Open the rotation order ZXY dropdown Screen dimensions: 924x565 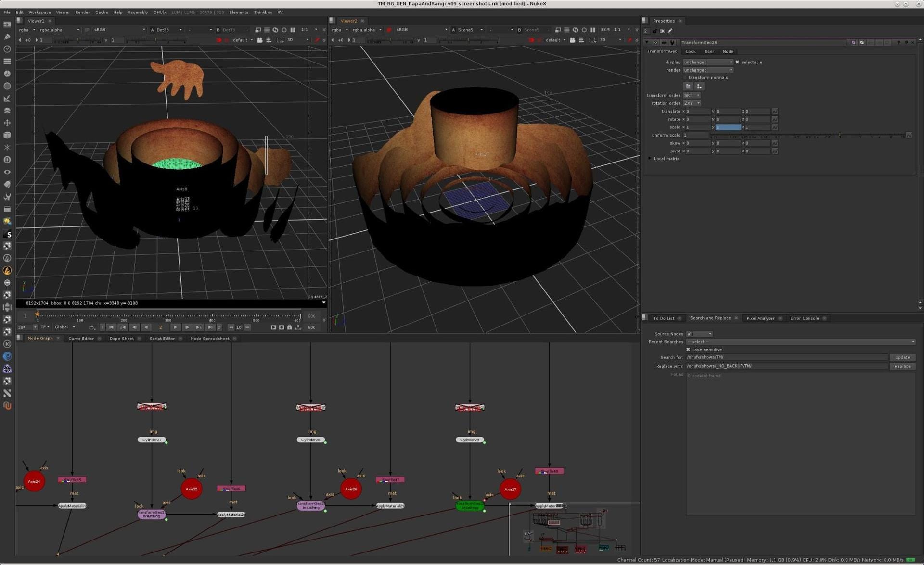(x=692, y=103)
